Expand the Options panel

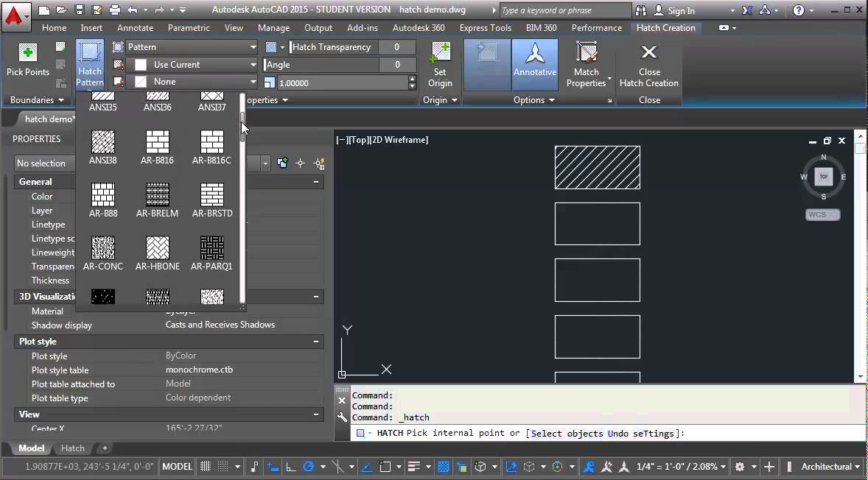(x=534, y=100)
